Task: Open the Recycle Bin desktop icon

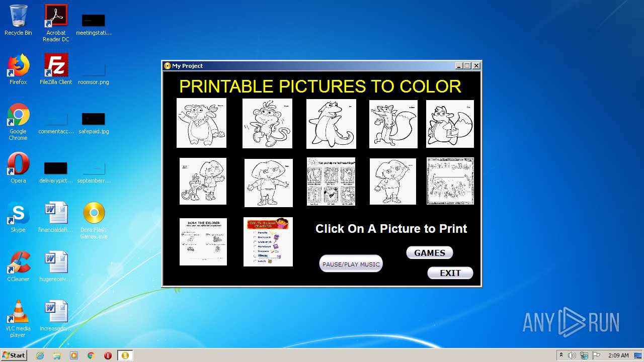Action: (18, 20)
